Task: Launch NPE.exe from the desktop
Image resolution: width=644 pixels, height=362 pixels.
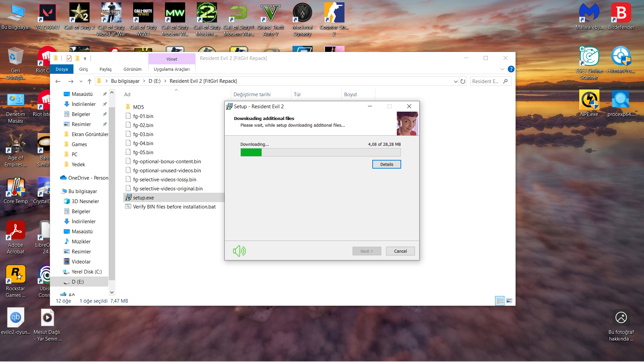Action: pos(589,104)
